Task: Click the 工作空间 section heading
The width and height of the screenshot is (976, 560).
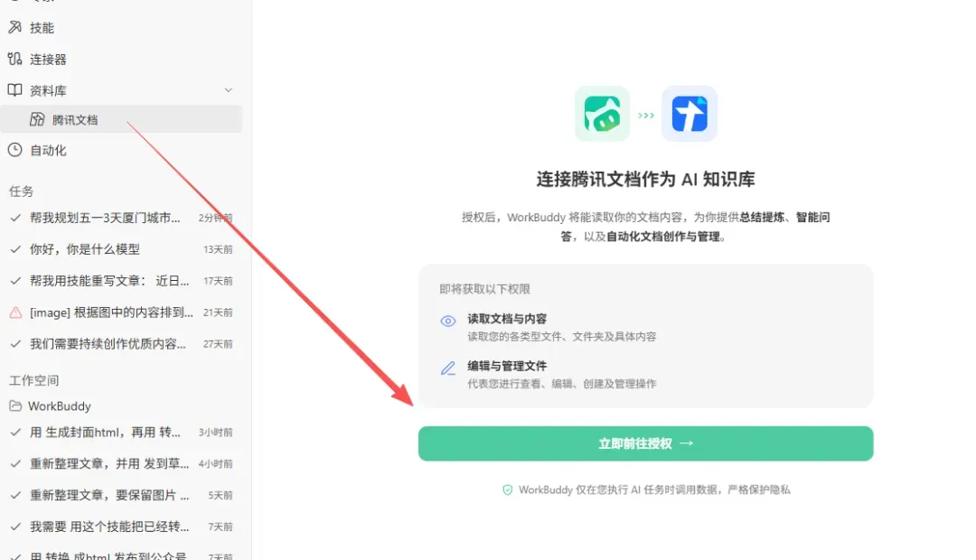Action: pyautogui.click(x=33, y=380)
